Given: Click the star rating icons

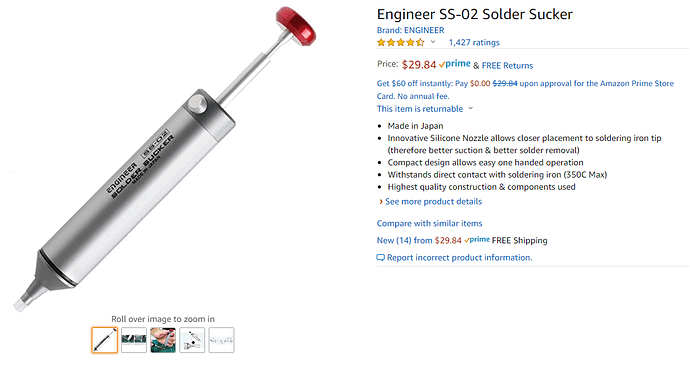Looking at the screenshot, I should point(400,42).
